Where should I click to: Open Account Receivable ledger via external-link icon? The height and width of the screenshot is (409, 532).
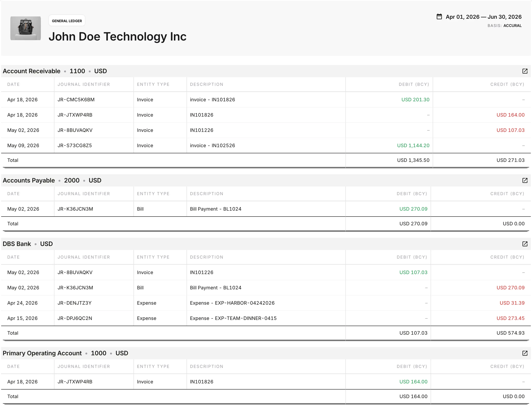tap(525, 71)
